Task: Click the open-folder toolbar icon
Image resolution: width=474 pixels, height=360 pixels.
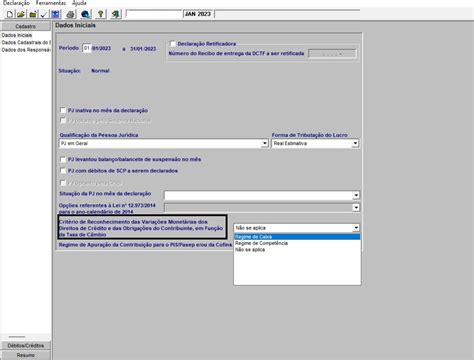Action: 21,14
